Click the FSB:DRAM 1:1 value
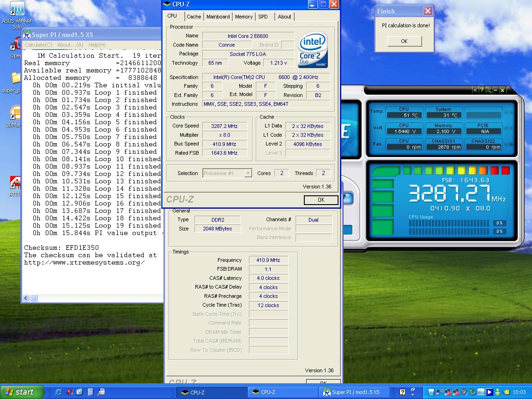Viewport: 532px width, 399px height. click(x=268, y=269)
